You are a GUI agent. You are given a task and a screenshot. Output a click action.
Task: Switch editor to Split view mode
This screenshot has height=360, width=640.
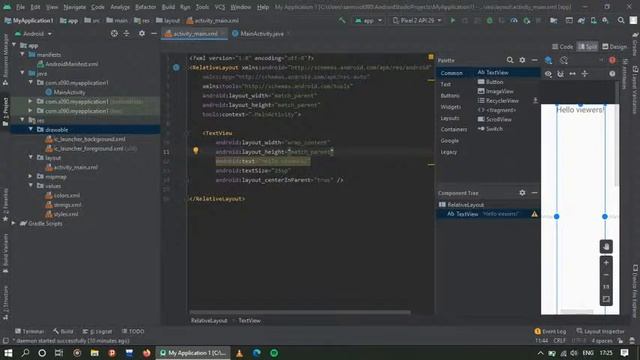(x=587, y=47)
